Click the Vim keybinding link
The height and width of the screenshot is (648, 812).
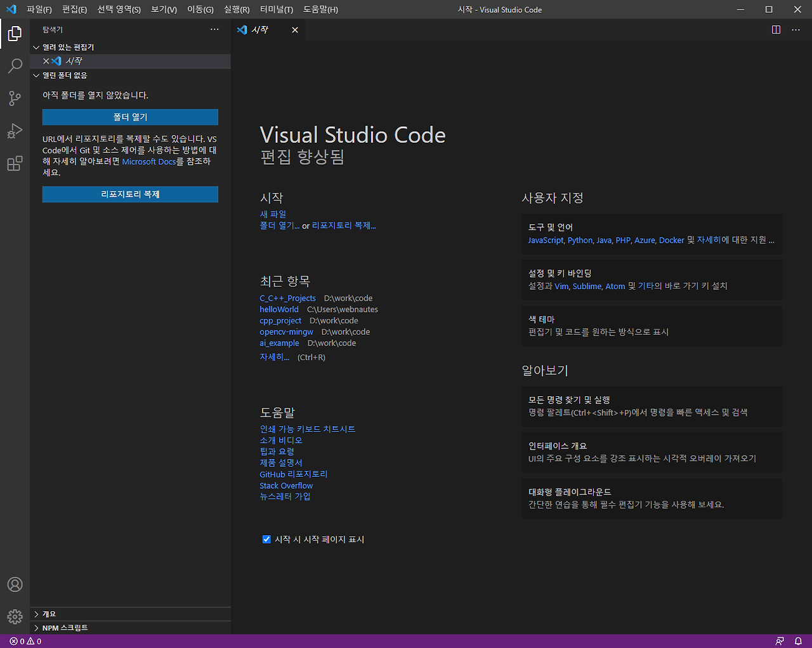561,287
